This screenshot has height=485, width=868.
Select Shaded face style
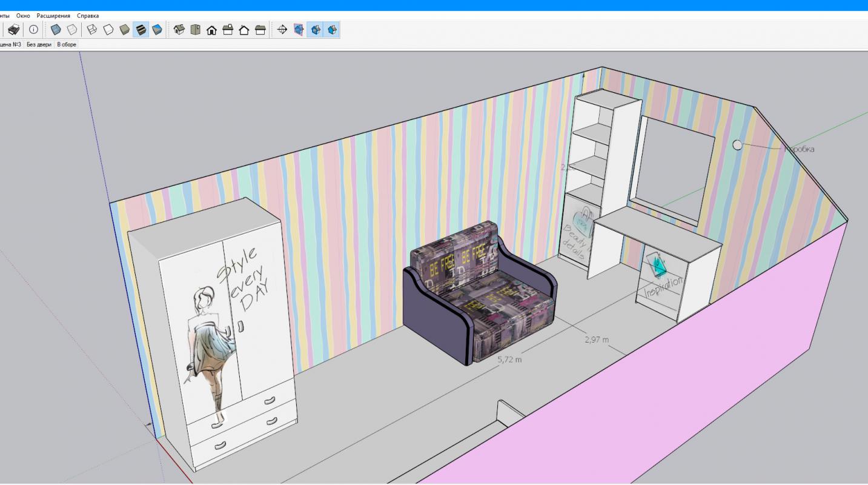click(125, 30)
